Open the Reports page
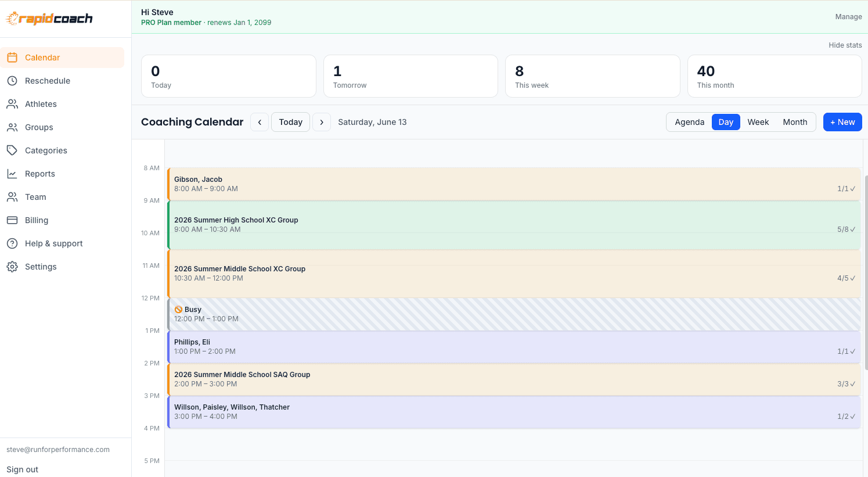 (x=62, y=174)
